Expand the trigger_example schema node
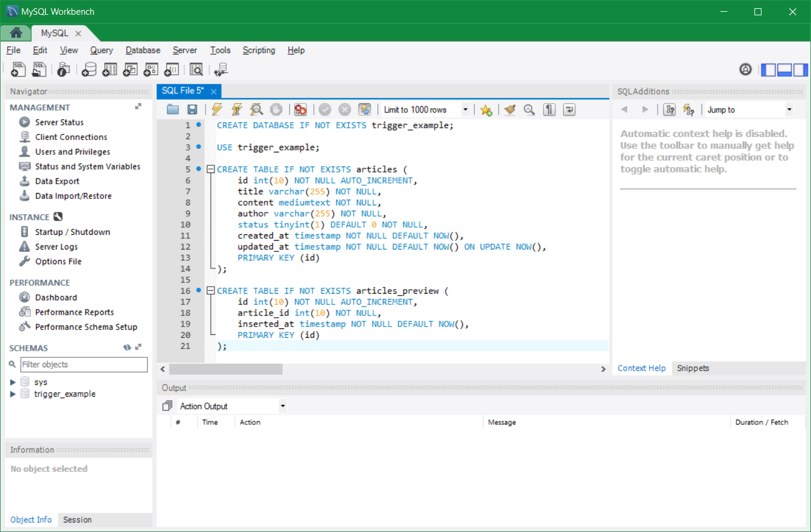Image resolution: width=811 pixels, height=532 pixels. click(12, 394)
